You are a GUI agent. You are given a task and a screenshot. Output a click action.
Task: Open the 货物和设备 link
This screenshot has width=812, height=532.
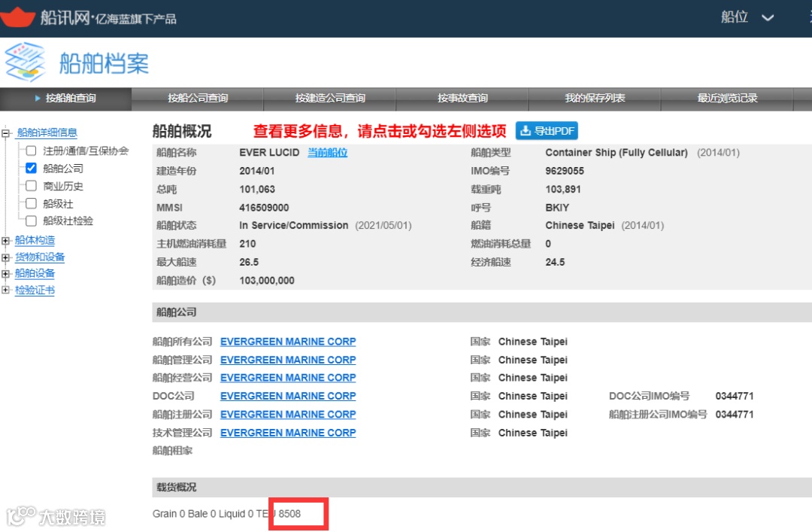(x=40, y=257)
